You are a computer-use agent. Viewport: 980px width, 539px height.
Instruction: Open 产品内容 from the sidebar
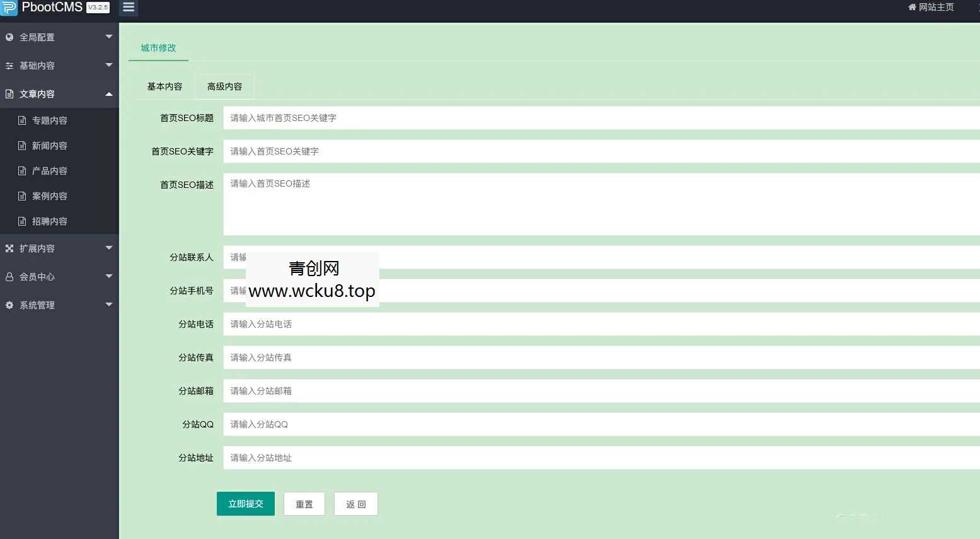pos(50,170)
